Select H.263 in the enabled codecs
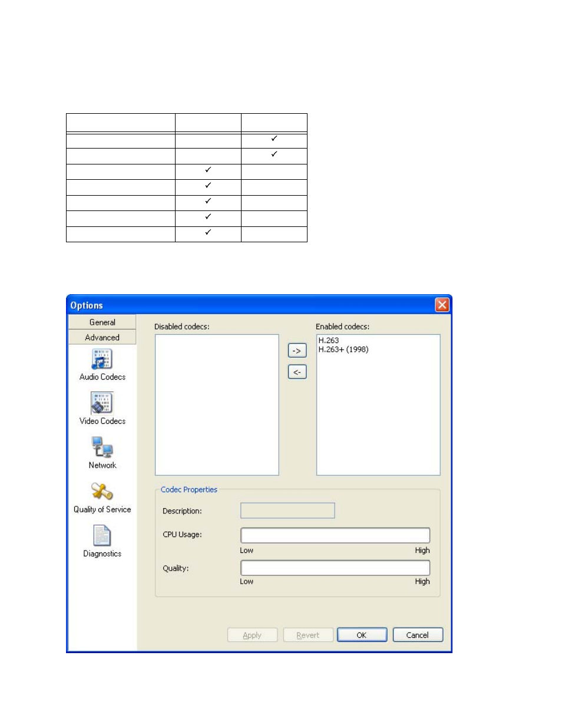The width and height of the screenshot is (562, 728). coord(329,341)
